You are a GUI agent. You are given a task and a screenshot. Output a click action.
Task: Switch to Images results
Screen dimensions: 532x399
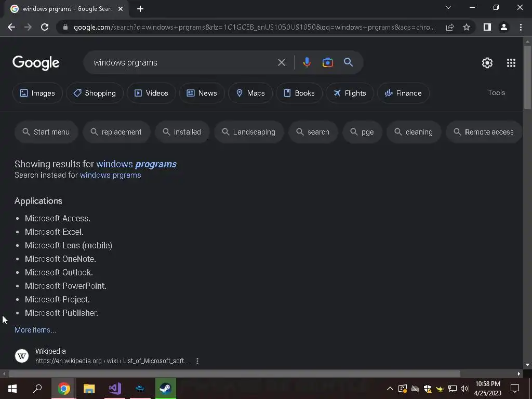tap(37, 93)
